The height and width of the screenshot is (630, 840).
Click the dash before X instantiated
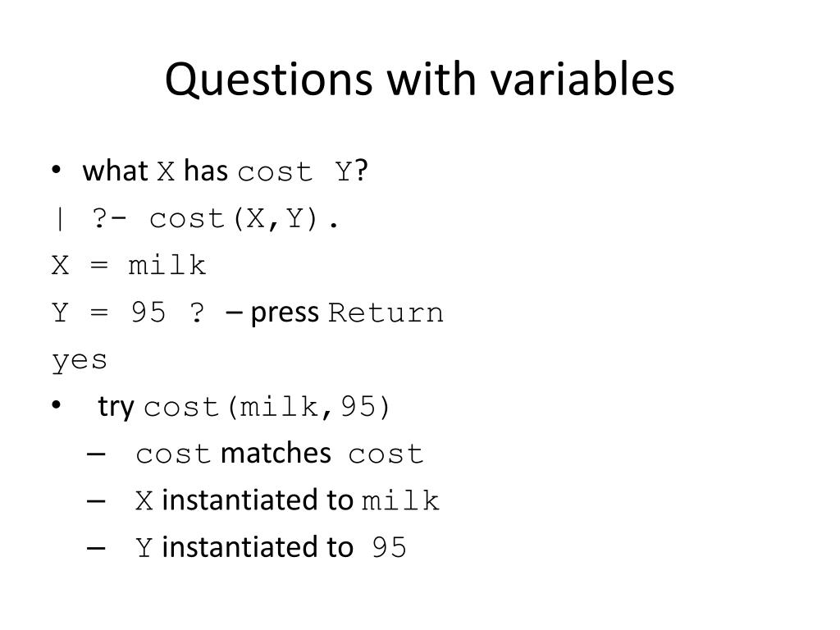pos(96,501)
